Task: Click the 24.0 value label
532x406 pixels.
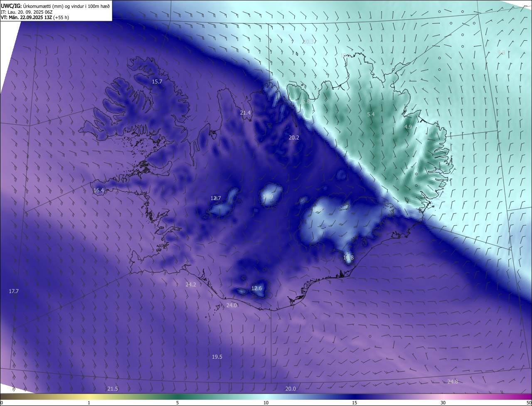Action: pos(232,306)
